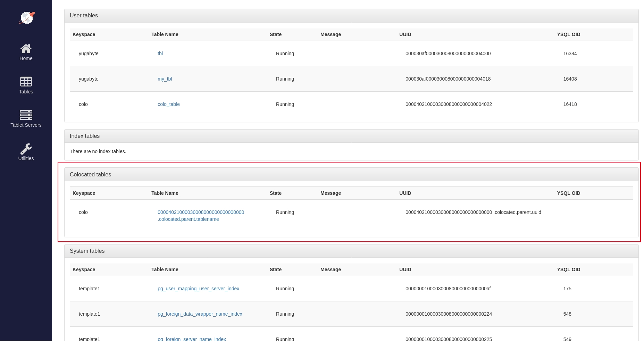Viewport: 644px width, 341px height.
Task: Open pg_foreign_data_wrapper_name_index link
Action: coord(200,314)
